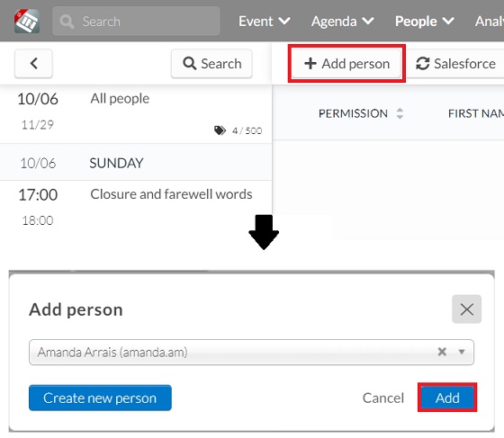Click the magnifier icon in top search bar

(x=67, y=22)
